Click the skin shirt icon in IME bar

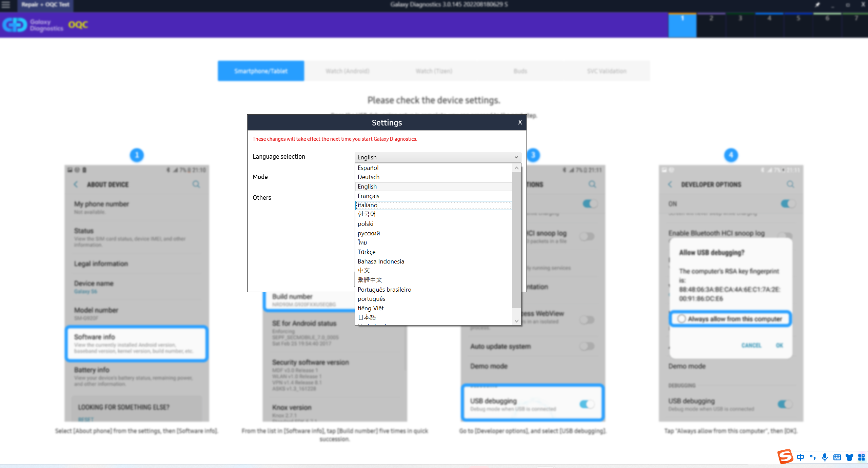pyautogui.click(x=849, y=457)
